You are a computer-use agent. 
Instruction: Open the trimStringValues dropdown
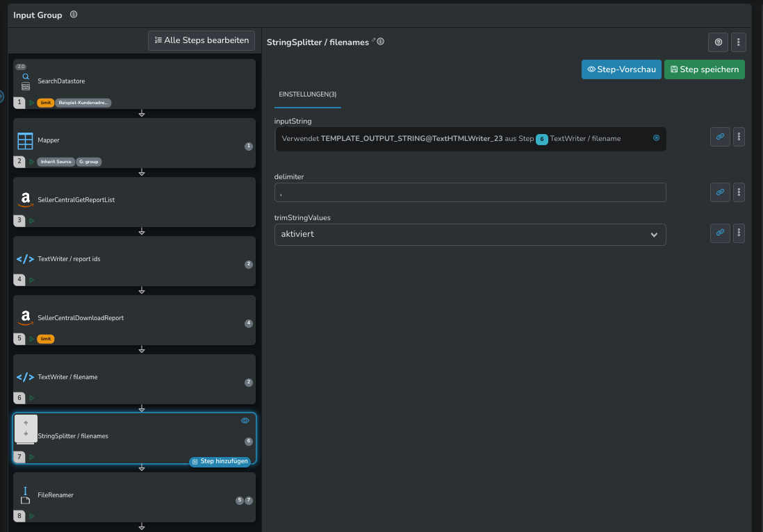(470, 234)
